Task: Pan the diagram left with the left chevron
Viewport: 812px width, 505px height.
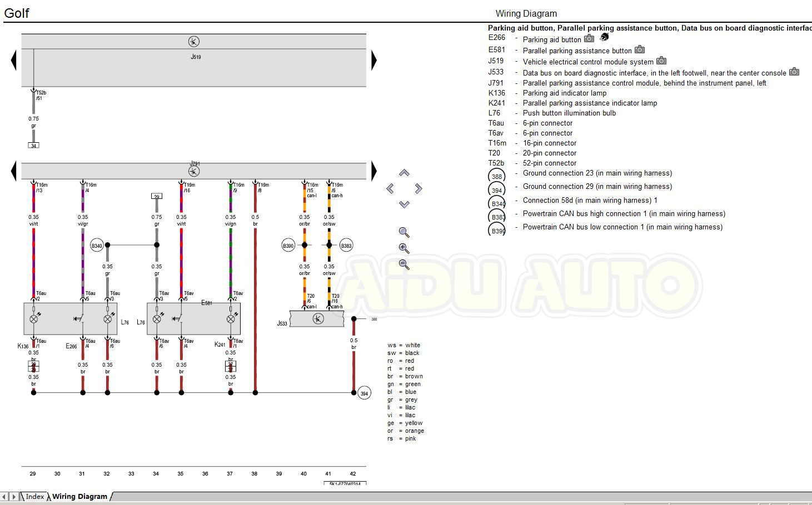Action: pos(390,189)
